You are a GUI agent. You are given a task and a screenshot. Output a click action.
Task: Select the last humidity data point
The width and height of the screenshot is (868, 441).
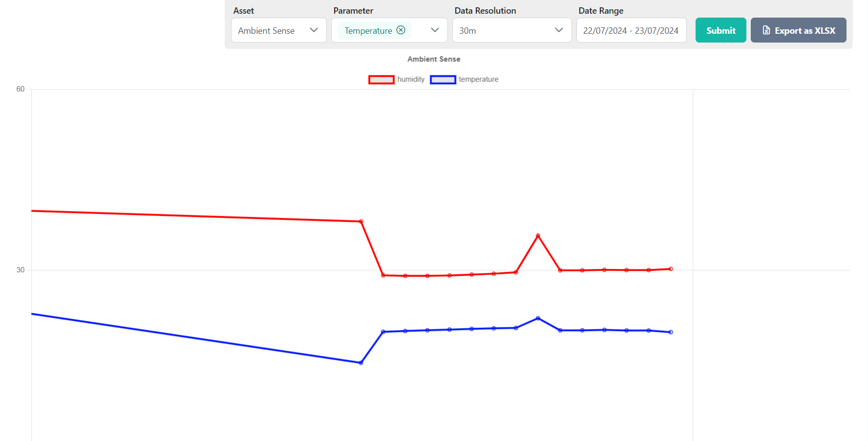[671, 269]
